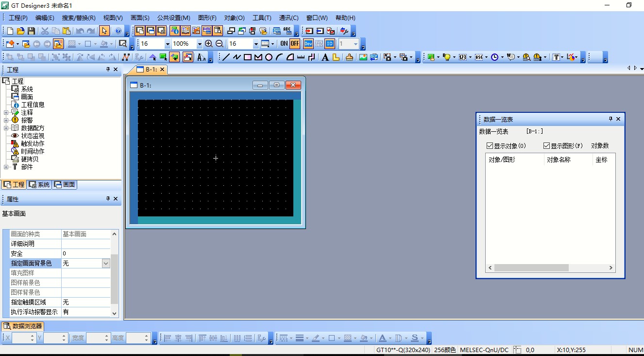Image resolution: width=644 pixels, height=356 pixels.
Task: Open the 公共设置(M) menu
Action: coord(173,18)
